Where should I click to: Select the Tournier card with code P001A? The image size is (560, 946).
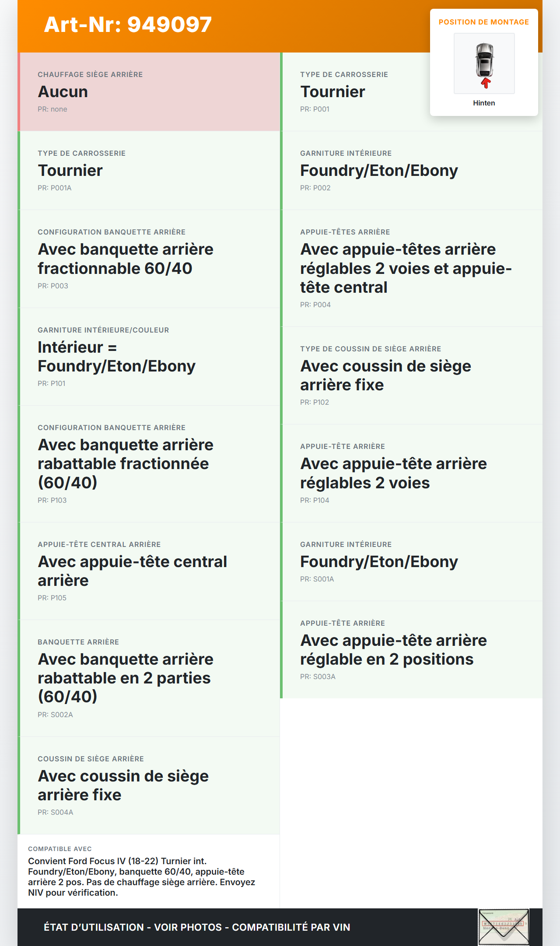[149, 170]
